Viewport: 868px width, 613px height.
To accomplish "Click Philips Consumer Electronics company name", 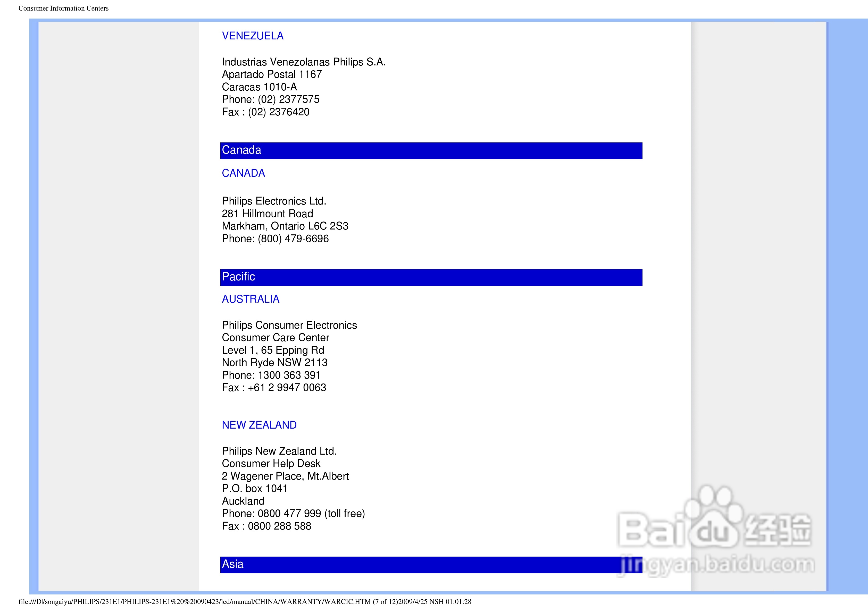I will [289, 325].
